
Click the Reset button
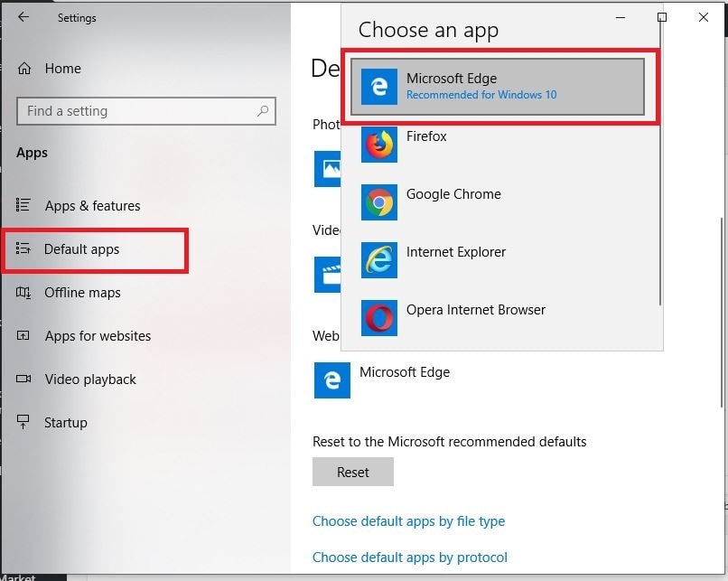tap(353, 472)
